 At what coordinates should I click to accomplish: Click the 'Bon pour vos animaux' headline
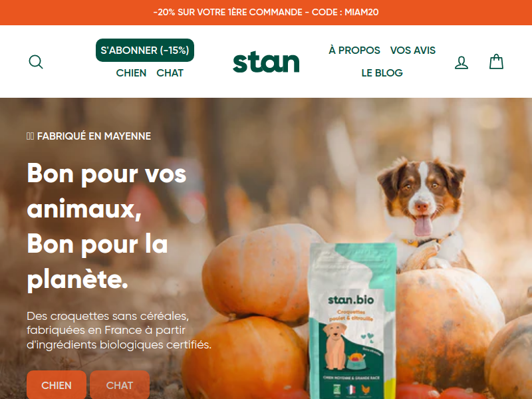click(x=106, y=192)
